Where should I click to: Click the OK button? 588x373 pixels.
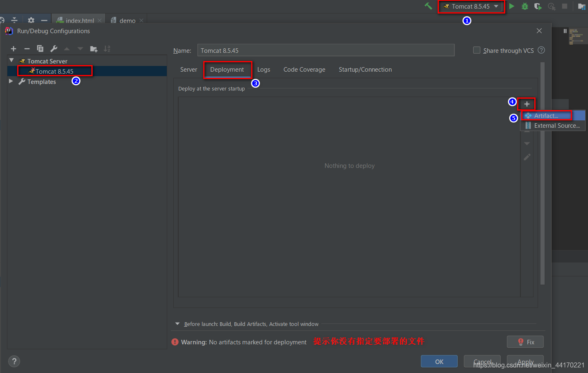[x=439, y=362]
